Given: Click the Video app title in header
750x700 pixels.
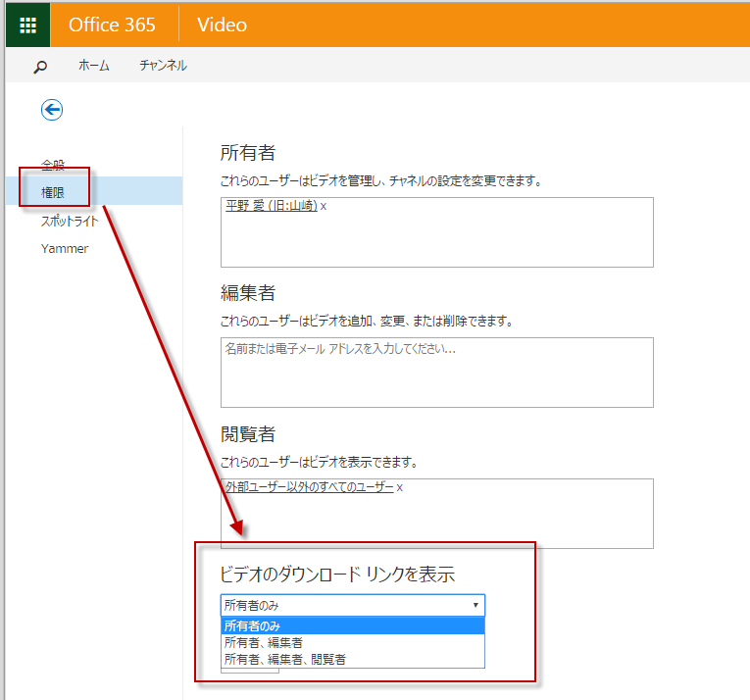Looking at the screenshot, I should pos(223,25).
